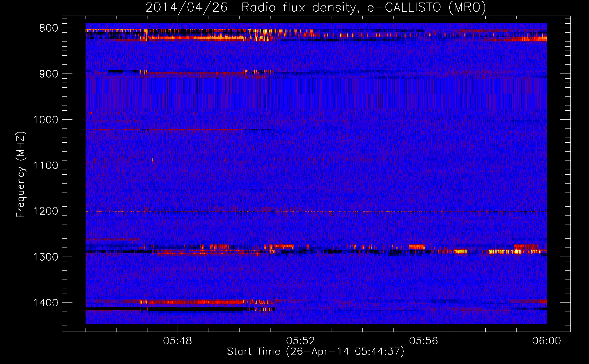The width and height of the screenshot is (589, 364).
Task: Click the 05:56 time tick label
Action: pyautogui.click(x=424, y=341)
